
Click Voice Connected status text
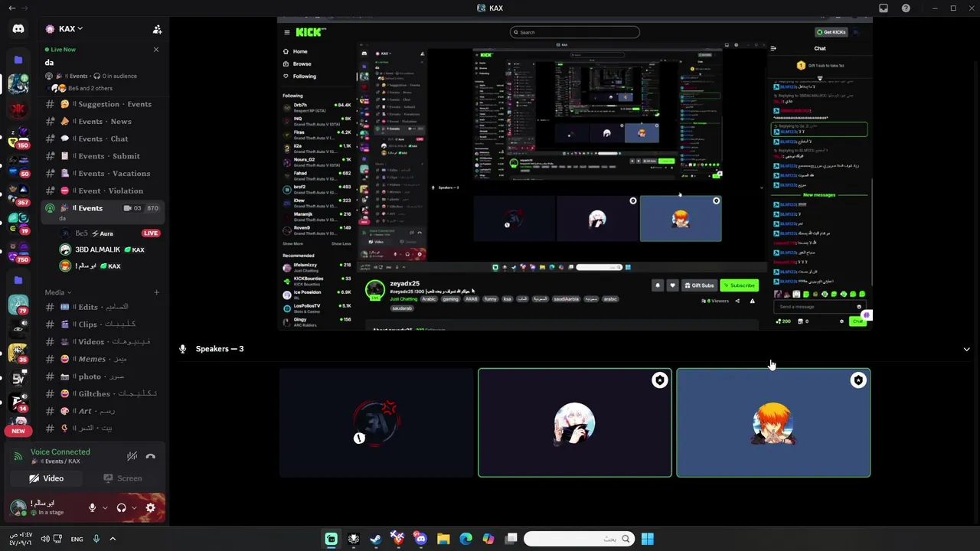point(60,452)
